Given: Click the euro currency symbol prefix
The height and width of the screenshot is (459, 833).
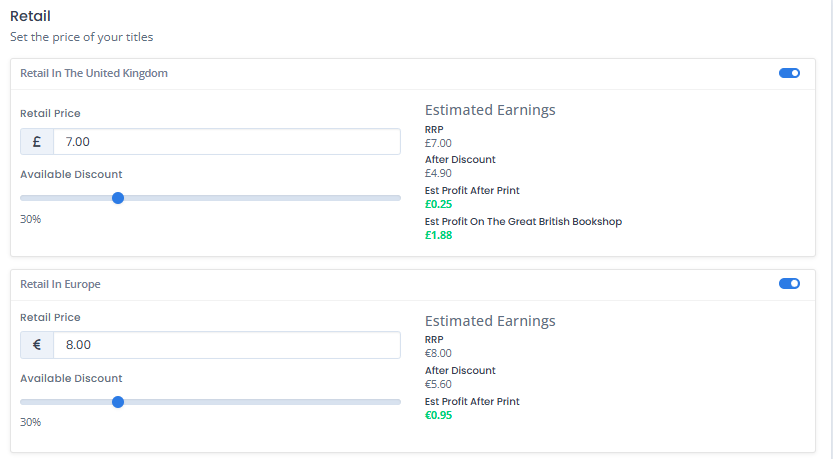Looking at the screenshot, I should point(37,346).
